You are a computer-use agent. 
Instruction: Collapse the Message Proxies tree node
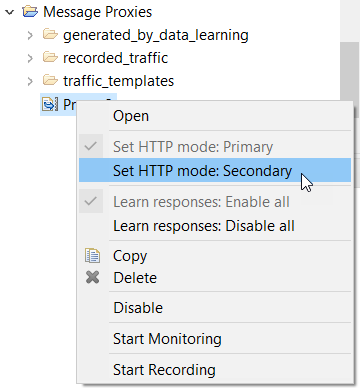(x=10, y=13)
